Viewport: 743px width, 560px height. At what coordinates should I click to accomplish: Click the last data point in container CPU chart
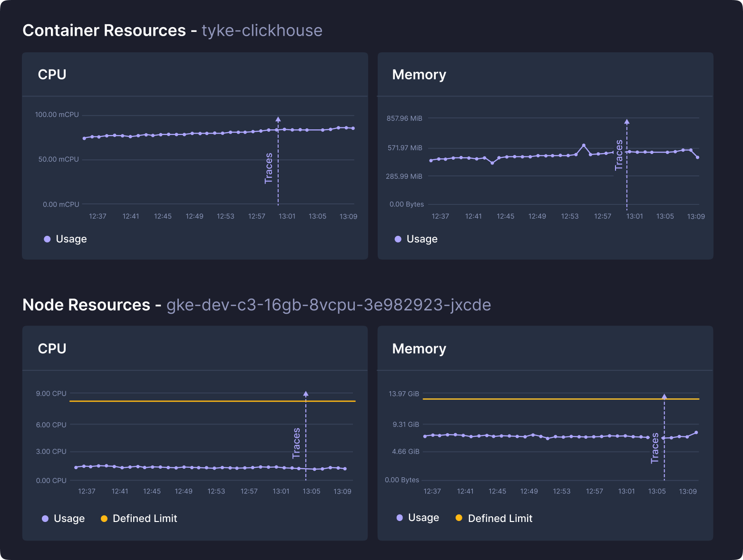353,128
